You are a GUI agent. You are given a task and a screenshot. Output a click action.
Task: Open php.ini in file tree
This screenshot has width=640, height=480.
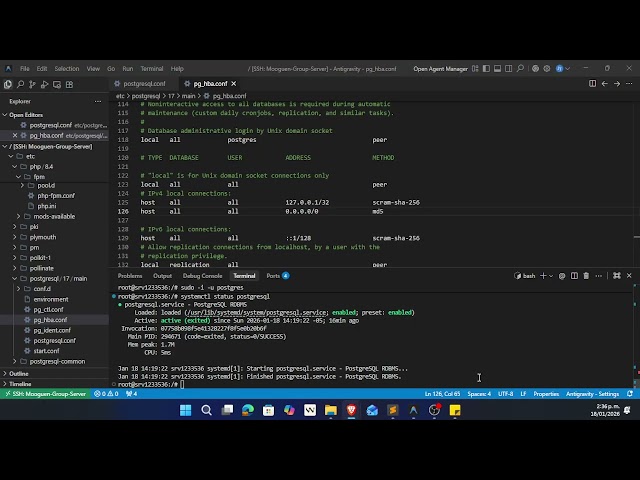(x=47, y=206)
